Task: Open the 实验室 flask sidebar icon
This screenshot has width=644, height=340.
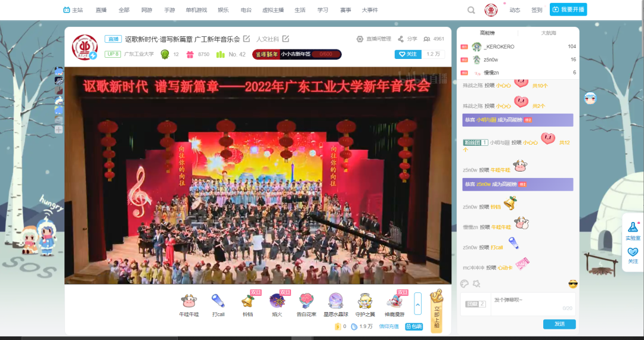Action: pos(633,231)
